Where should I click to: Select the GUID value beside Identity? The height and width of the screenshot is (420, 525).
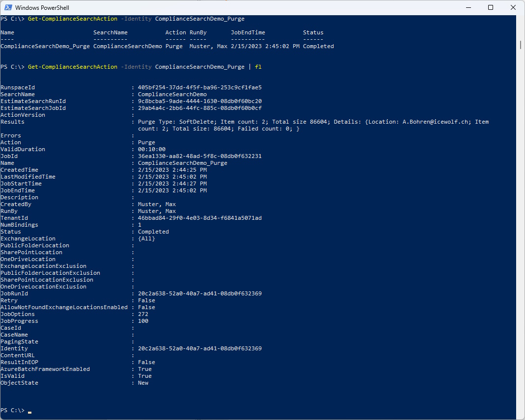200,348
